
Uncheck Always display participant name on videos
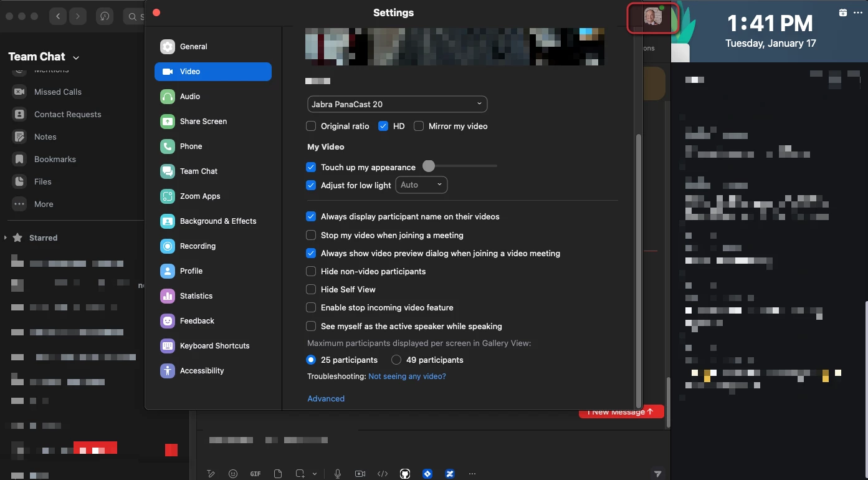(311, 216)
